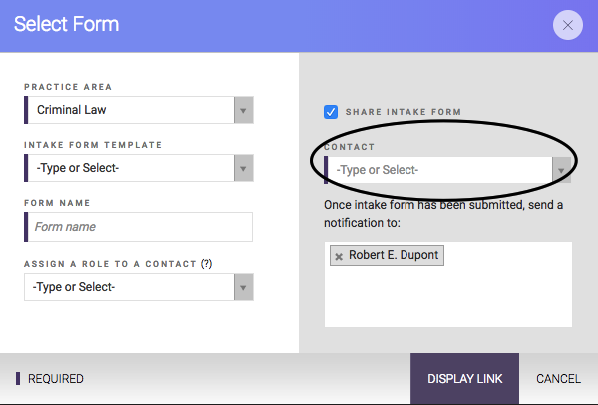The image size is (598, 405).
Task: Open the Assign a Role dropdown arrow
Action: click(x=243, y=287)
